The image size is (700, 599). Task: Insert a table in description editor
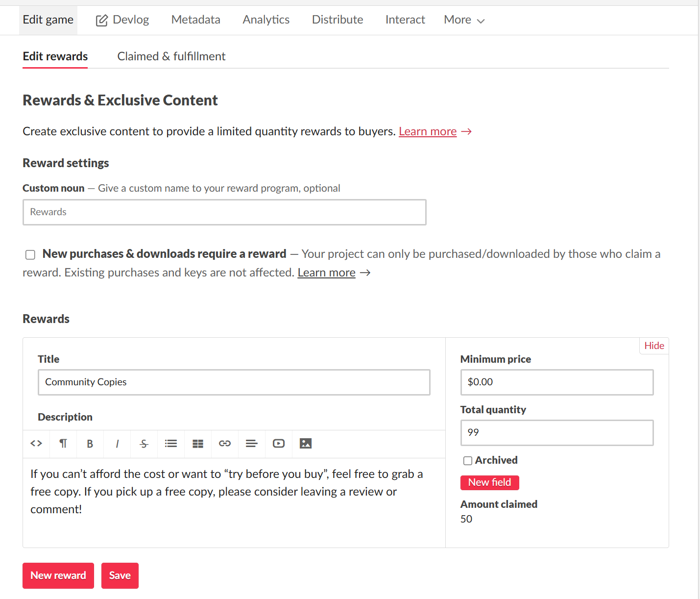pyautogui.click(x=198, y=444)
